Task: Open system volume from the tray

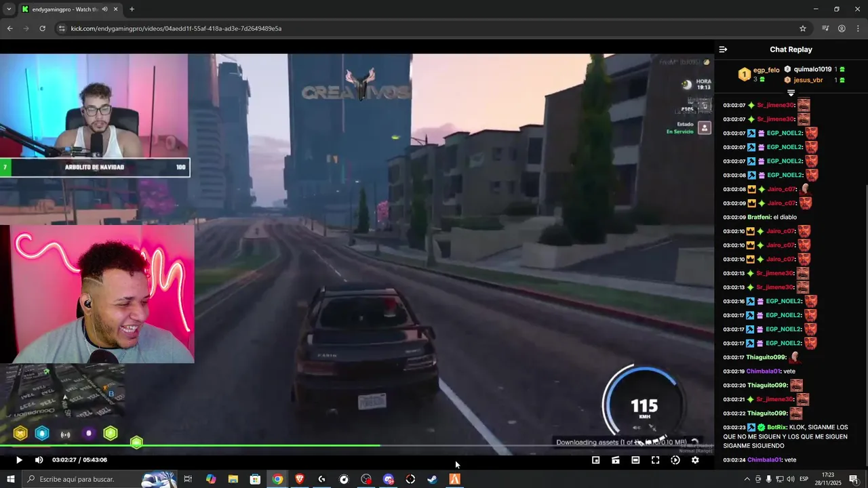Action: pyautogui.click(x=790, y=479)
